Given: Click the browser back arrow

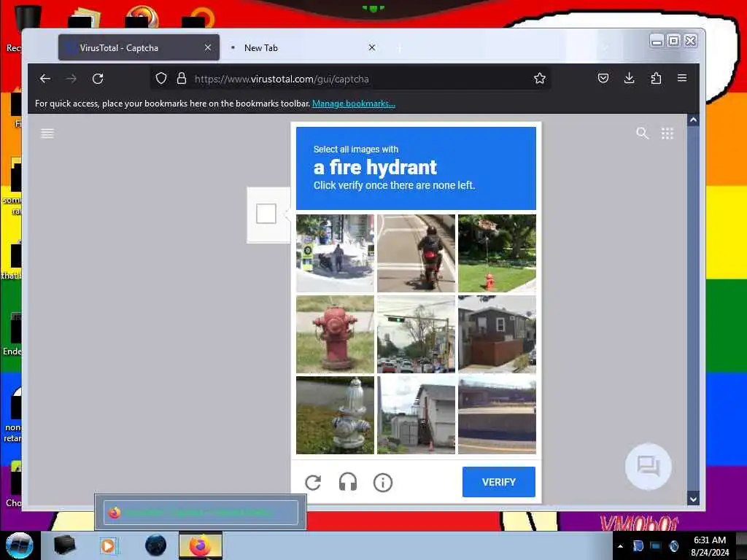Looking at the screenshot, I should [44, 79].
